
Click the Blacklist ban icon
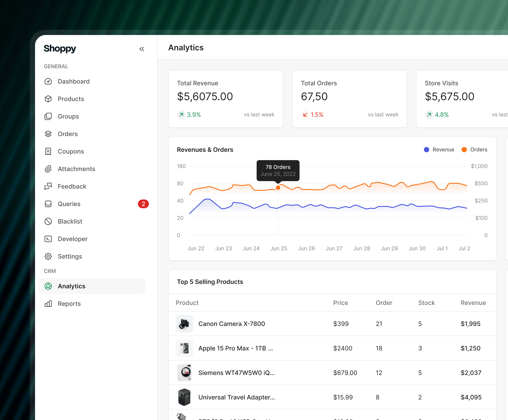(x=48, y=221)
